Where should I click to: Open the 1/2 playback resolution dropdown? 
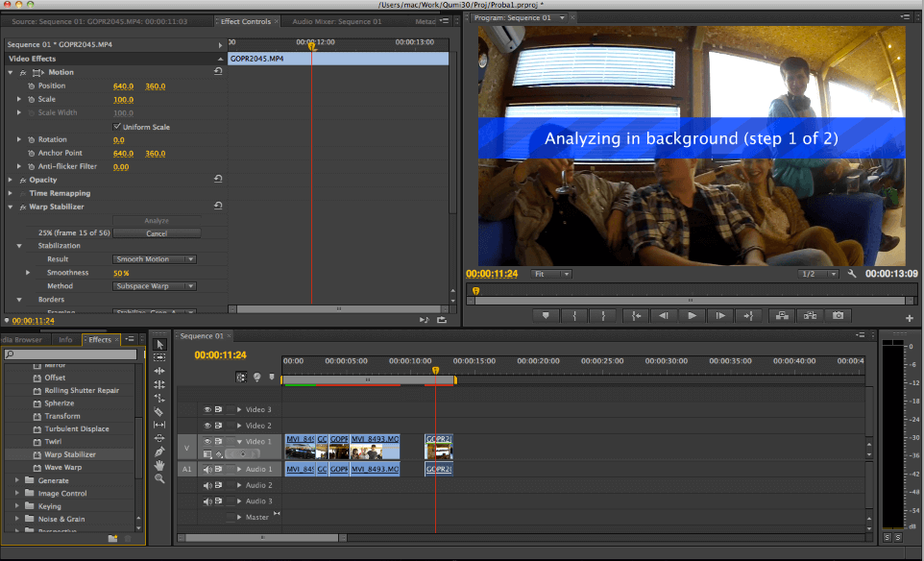click(818, 274)
